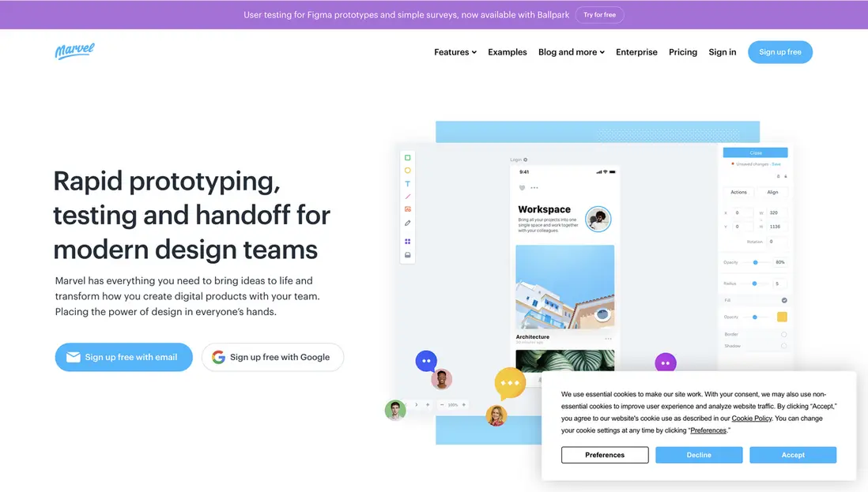Click the pink-background man avatar
Screen dimensions: 868x492
coord(441,379)
